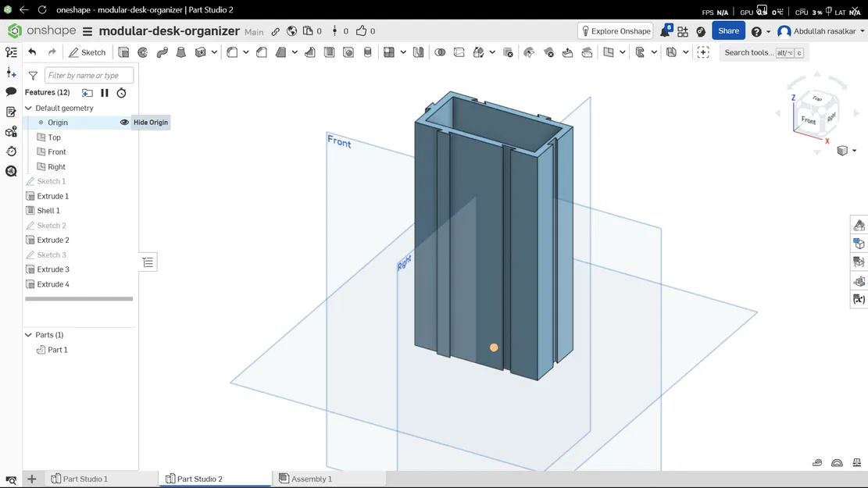This screenshot has width=868, height=488.
Task: Open Explore Onshape
Action: pyautogui.click(x=617, y=30)
